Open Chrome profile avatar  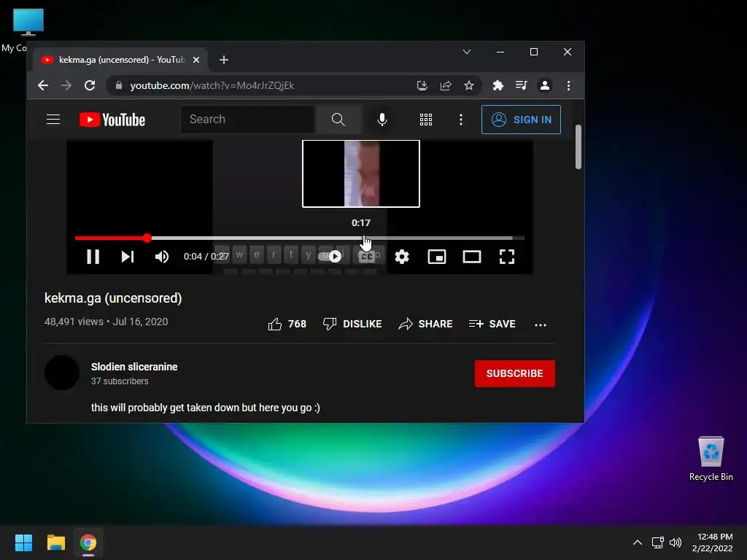tap(544, 86)
